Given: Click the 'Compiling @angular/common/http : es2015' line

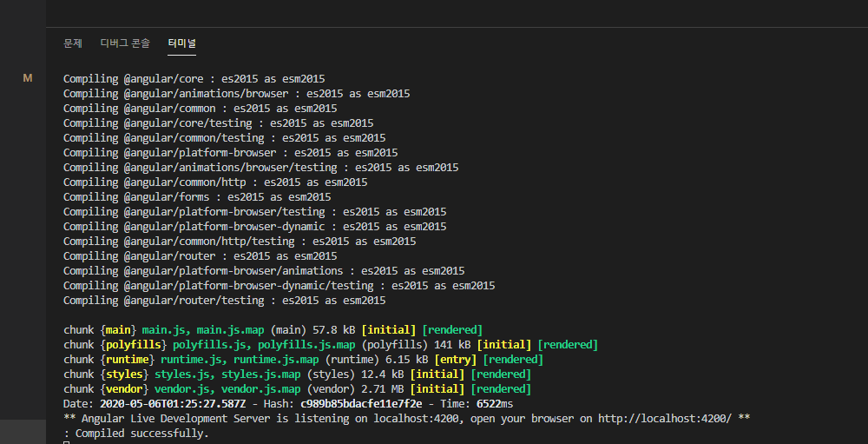Looking at the screenshot, I should click(215, 182).
